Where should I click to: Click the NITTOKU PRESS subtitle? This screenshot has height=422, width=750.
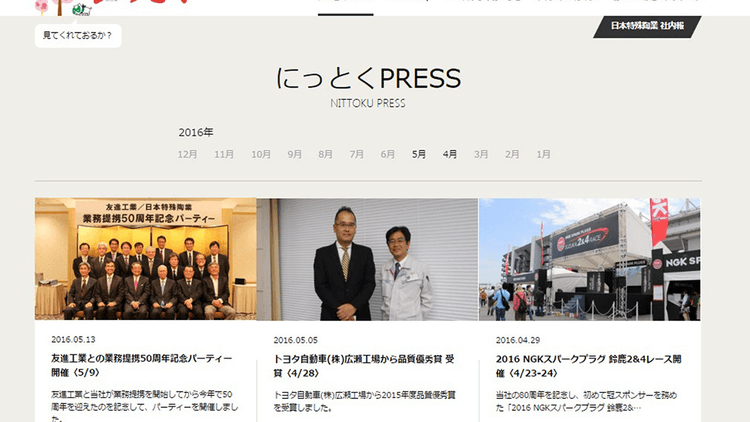coord(368,103)
